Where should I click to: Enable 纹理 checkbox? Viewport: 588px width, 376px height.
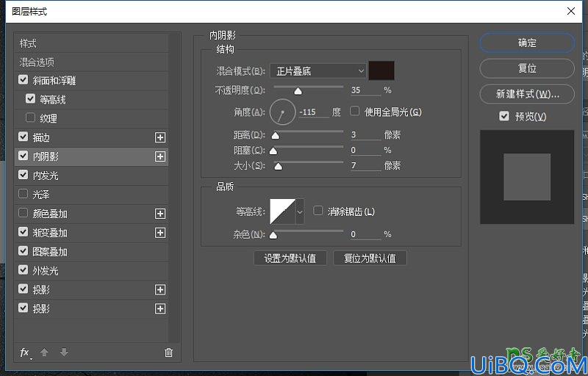pos(30,117)
